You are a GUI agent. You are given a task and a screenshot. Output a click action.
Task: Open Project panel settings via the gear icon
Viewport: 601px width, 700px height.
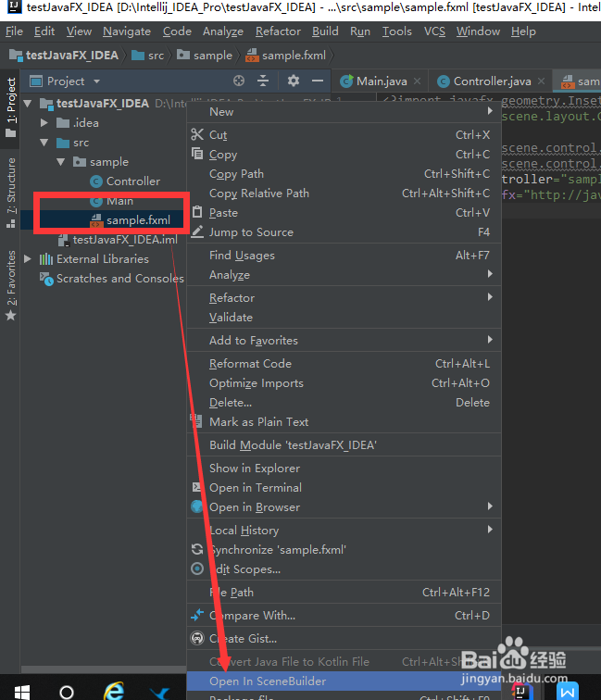click(x=294, y=81)
